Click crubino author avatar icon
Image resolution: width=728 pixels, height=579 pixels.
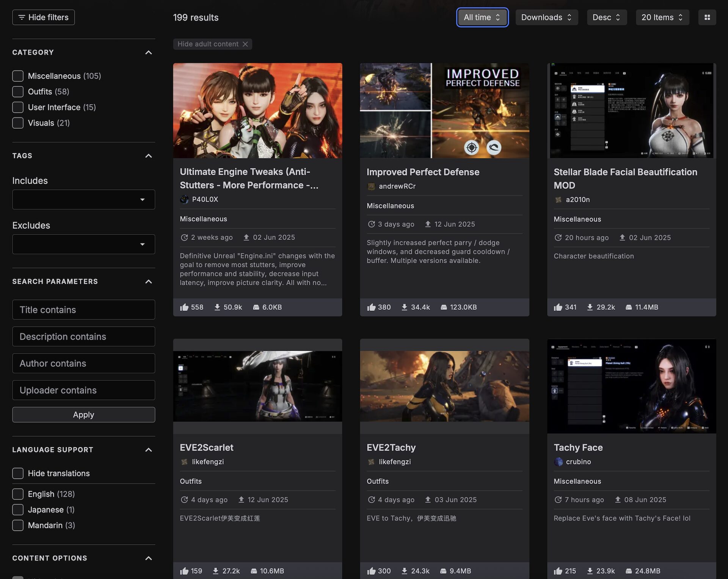coord(558,461)
